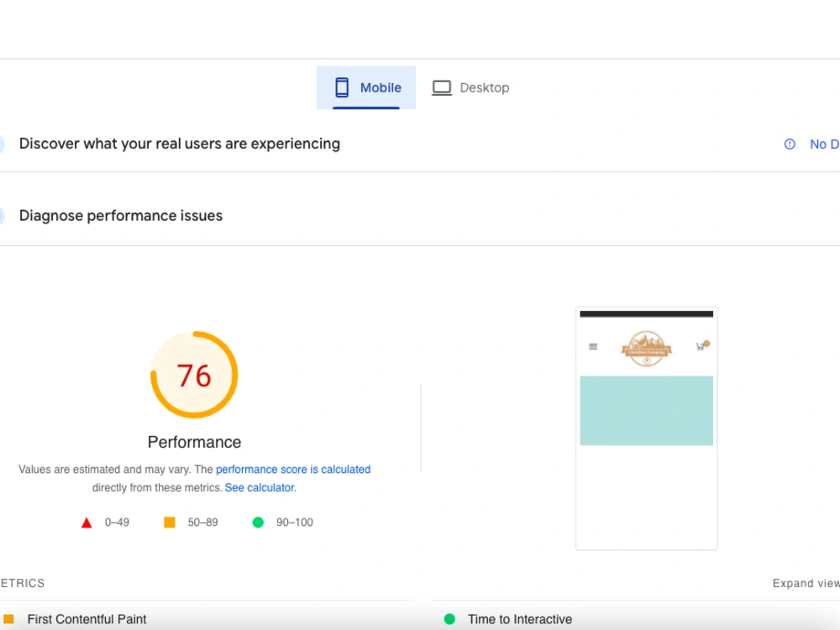
Task: Click the 50–89 range label
Action: click(x=202, y=522)
